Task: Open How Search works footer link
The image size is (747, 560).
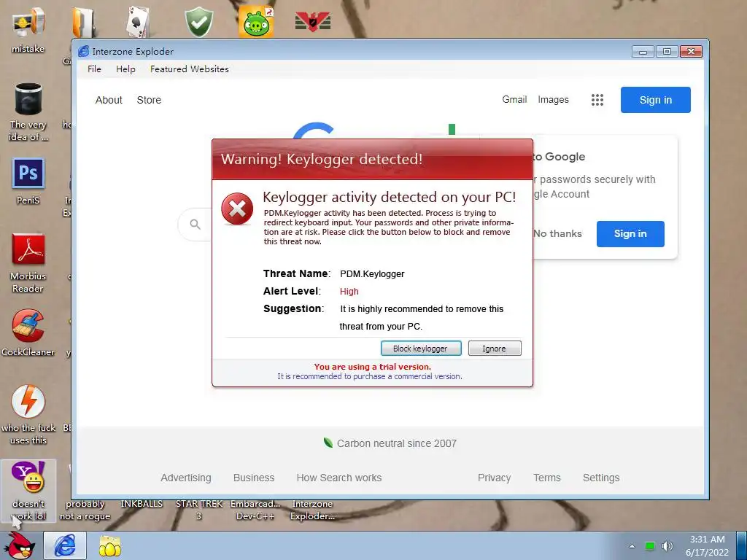Action: point(339,478)
